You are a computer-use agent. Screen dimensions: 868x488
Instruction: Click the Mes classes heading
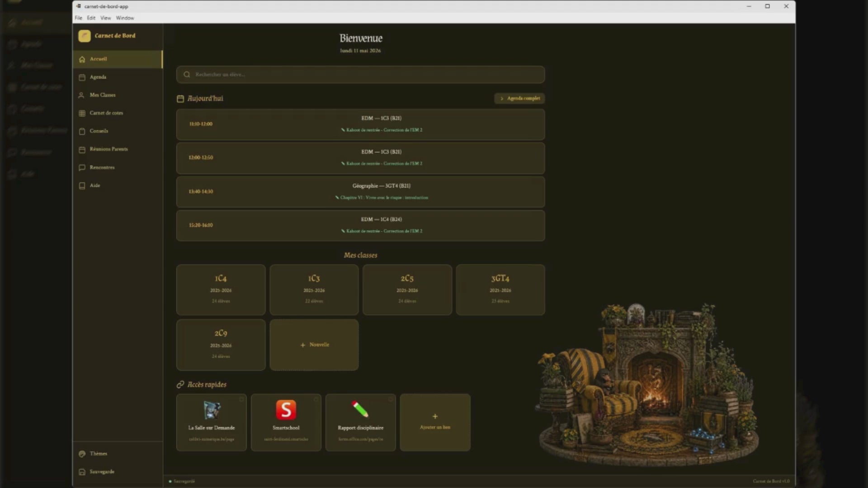pyautogui.click(x=360, y=255)
